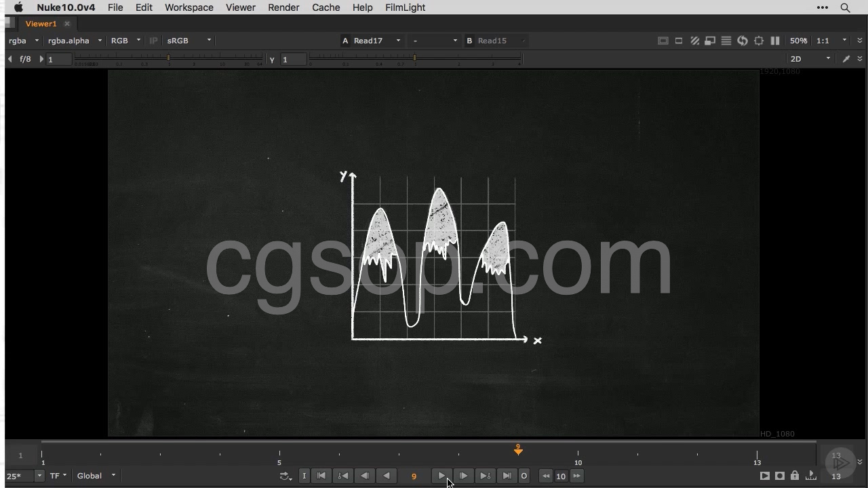Open the RGB display channels dropdown
Viewport: 868px width, 488px height.
pos(125,41)
